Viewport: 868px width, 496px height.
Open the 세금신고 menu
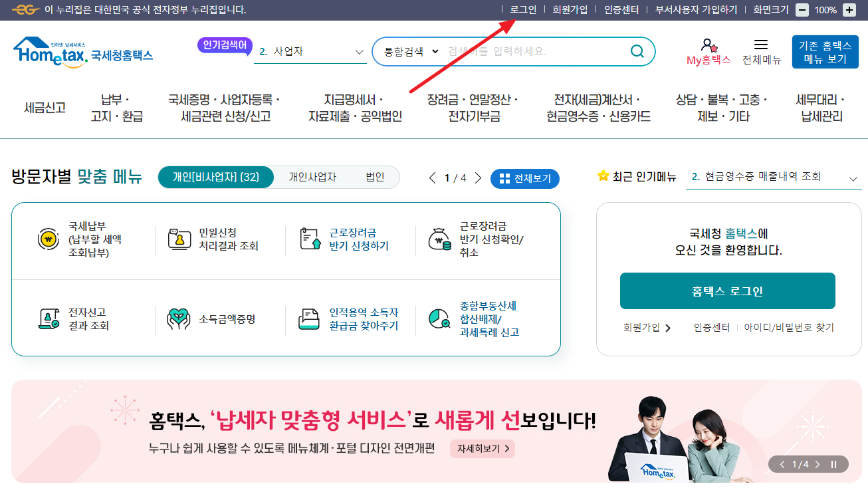coord(45,108)
